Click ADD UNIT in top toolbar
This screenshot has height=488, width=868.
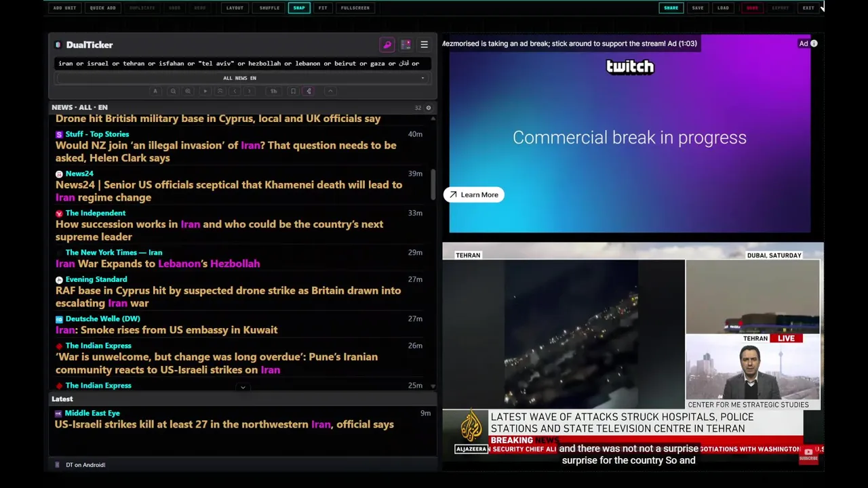(x=64, y=7)
